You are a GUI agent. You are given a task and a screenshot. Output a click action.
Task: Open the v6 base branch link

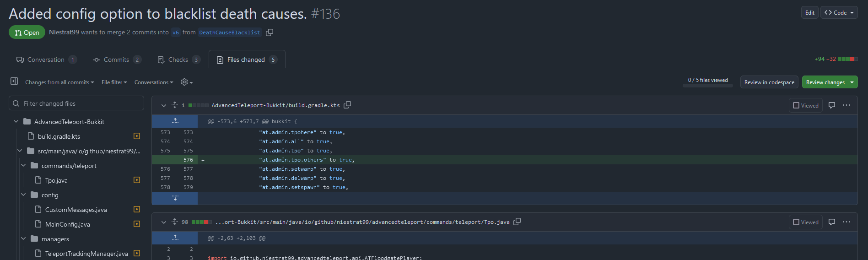coord(176,32)
